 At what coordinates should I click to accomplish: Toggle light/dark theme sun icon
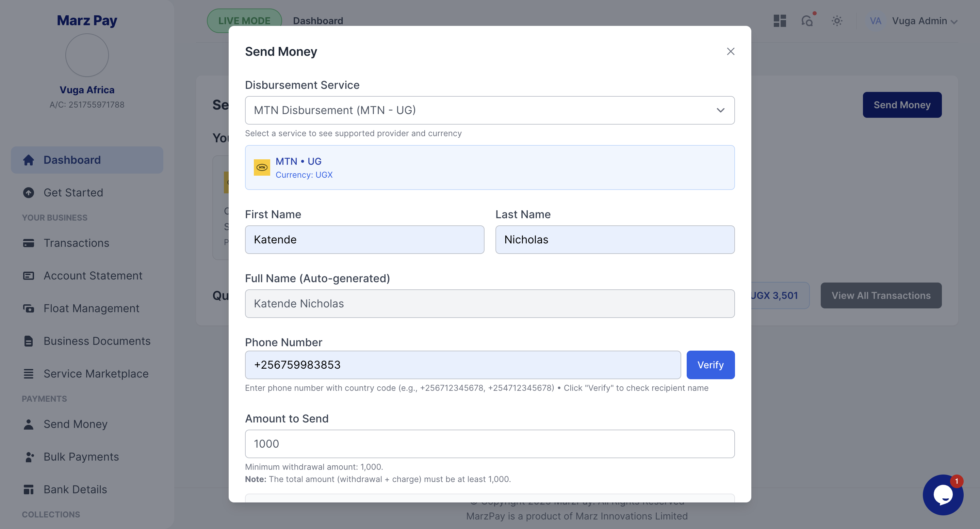pyautogui.click(x=837, y=20)
